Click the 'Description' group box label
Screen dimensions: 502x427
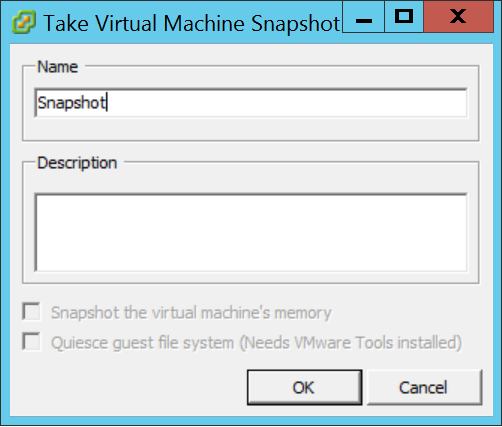pyautogui.click(x=77, y=163)
